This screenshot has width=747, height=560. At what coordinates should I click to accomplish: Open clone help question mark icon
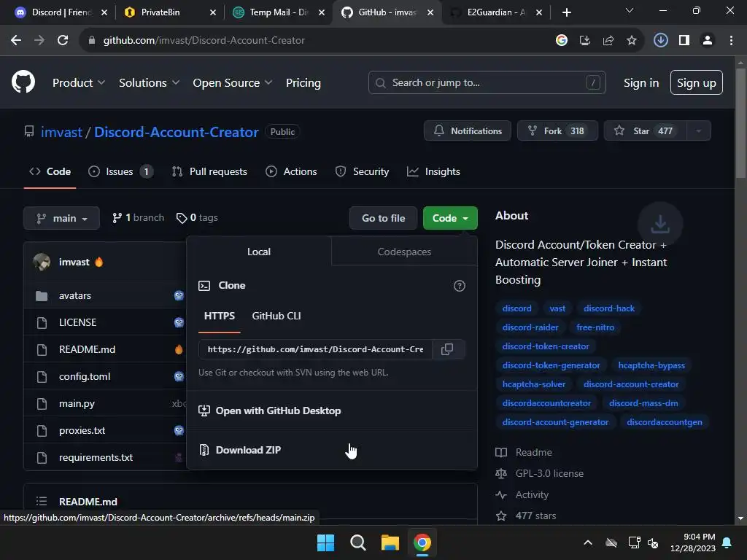(x=460, y=286)
